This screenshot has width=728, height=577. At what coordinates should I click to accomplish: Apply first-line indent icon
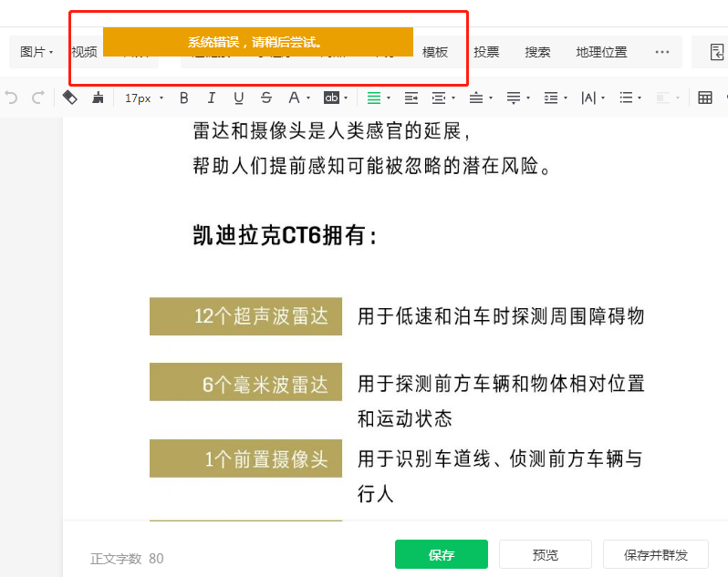pos(411,98)
